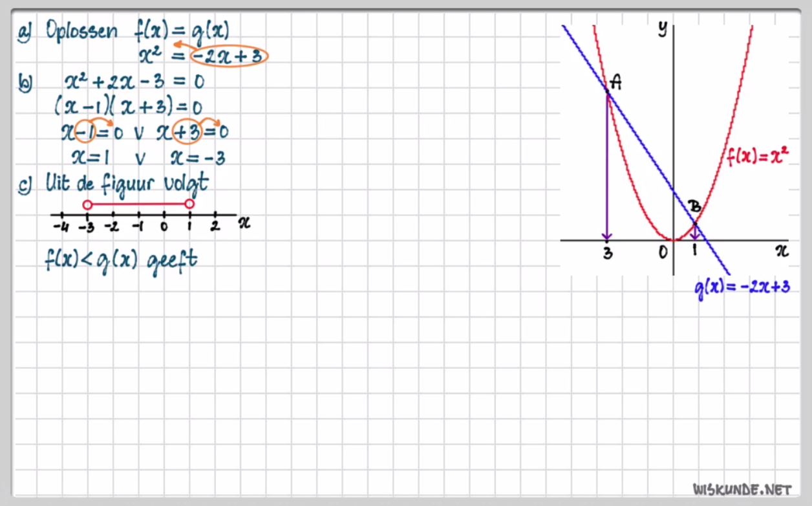Click the open circle at -3 on number line
Viewport: 812px width, 506px height.
click(x=87, y=205)
